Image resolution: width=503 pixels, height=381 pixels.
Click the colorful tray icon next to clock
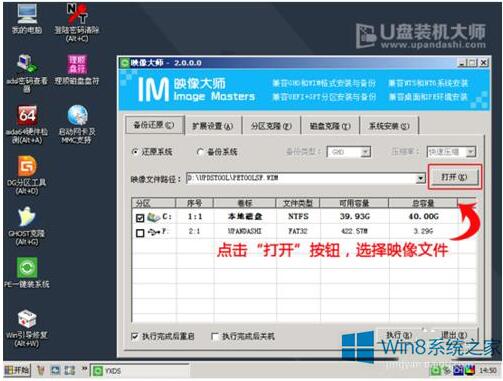(x=469, y=370)
